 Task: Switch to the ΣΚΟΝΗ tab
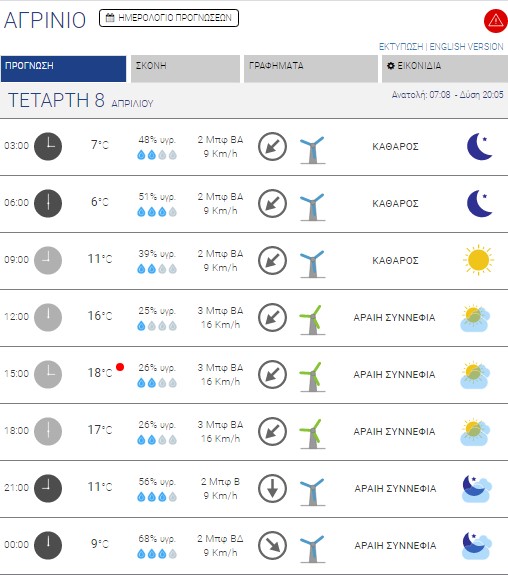[x=185, y=69]
